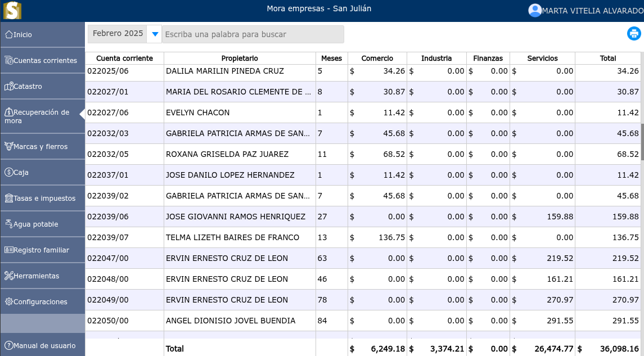Open the Febrero 2025 month dropdown
Screen dimensions: 644x356
pyautogui.click(x=154, y=34)
